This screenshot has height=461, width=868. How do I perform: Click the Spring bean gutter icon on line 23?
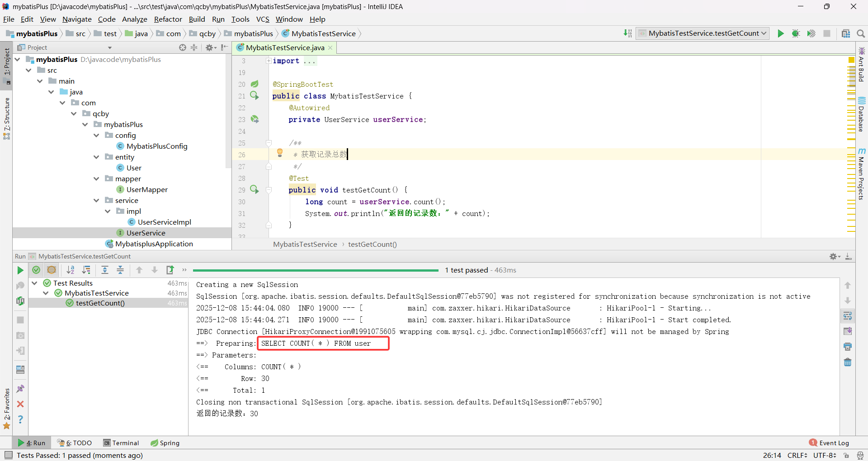[x=255, y=119]
